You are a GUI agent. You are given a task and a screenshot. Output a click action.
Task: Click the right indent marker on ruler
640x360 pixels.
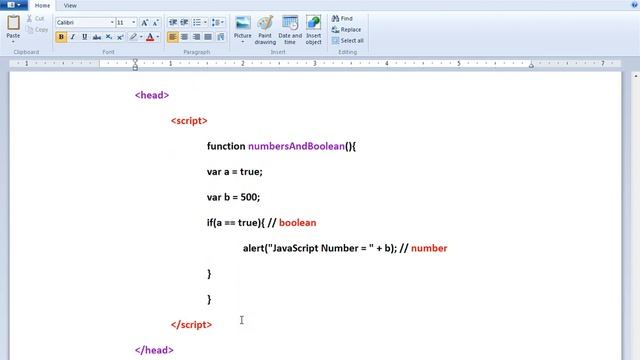[x=531, y=64]
